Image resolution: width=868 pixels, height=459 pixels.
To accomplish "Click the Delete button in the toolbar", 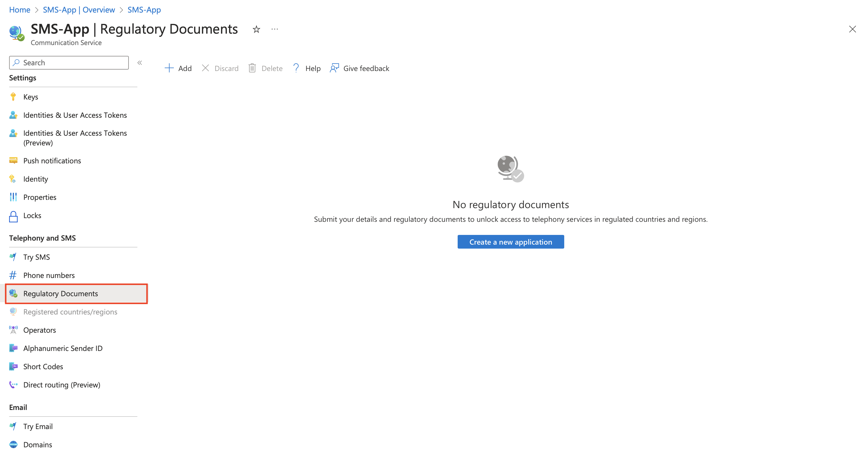I will (x=265, y=68).
